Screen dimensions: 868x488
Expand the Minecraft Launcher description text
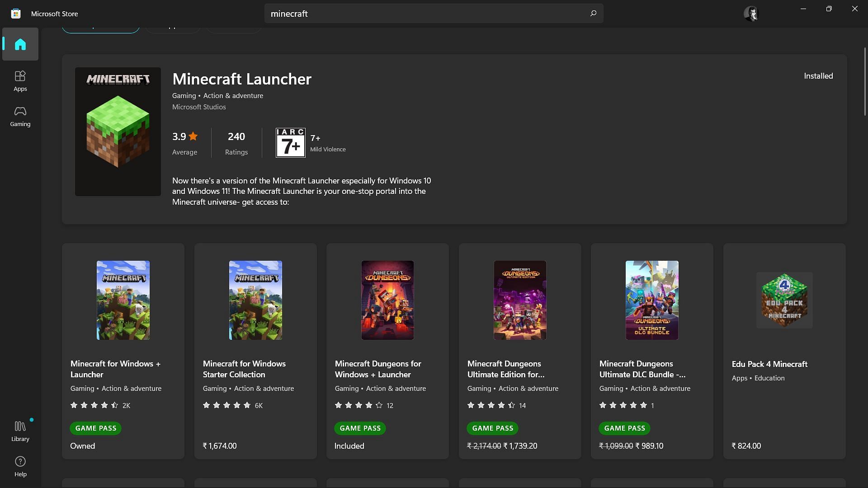pyautogui.click(x=301, y=191)
